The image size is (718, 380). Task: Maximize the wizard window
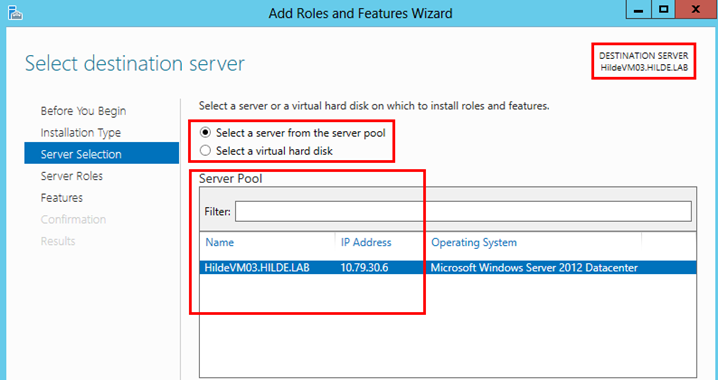coord(663,10)
